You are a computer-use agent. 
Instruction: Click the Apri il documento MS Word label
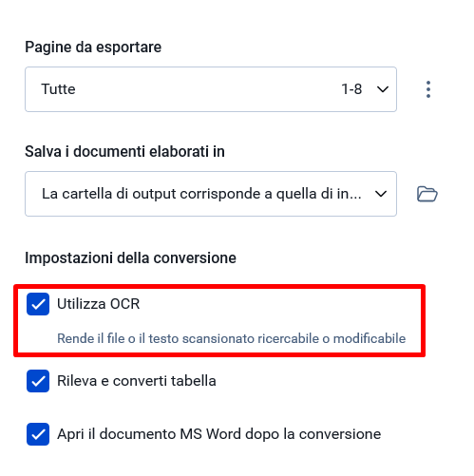tap(219, 434)
